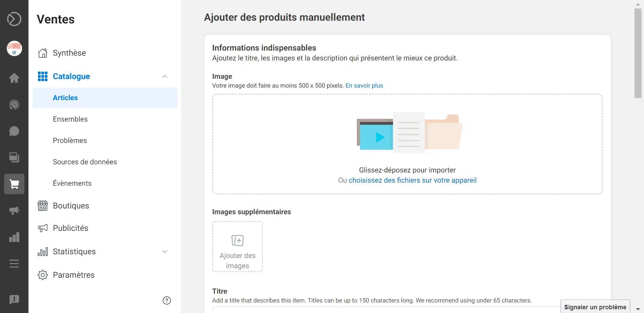This screenshot has height=313, width=644.
Task: Click the help question mark icon
Action: pos(167,300)
